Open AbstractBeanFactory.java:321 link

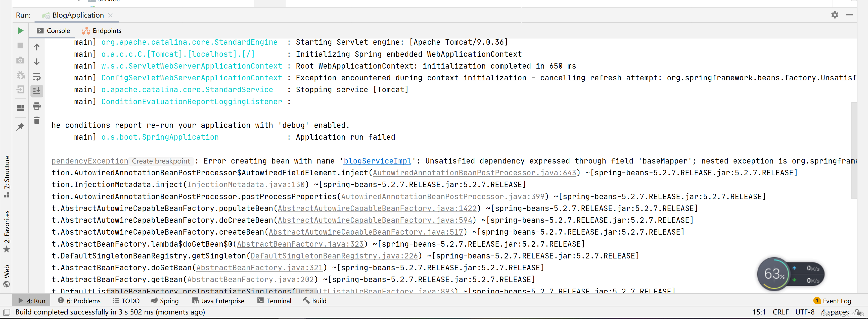pos(259,268)
